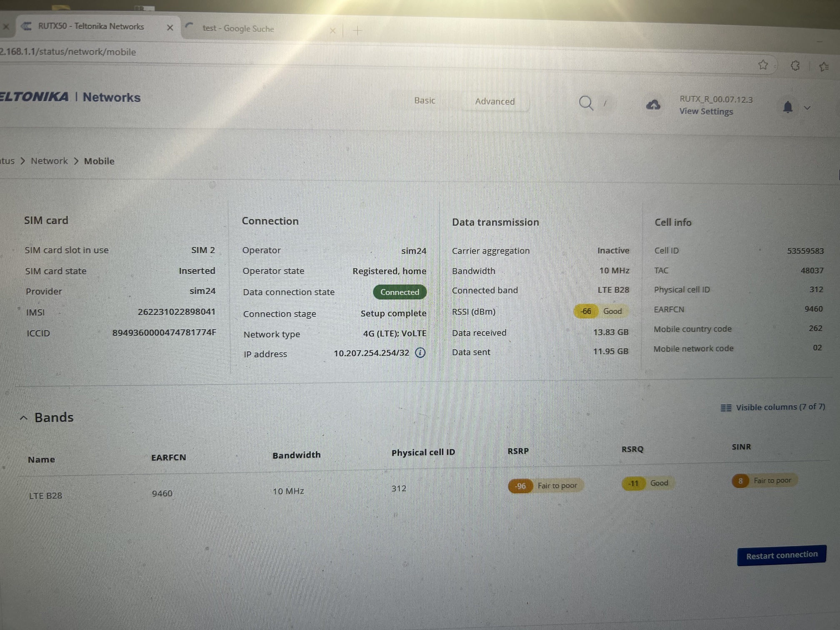
Task: Switch to Basic mode
Action: (425, 100)
